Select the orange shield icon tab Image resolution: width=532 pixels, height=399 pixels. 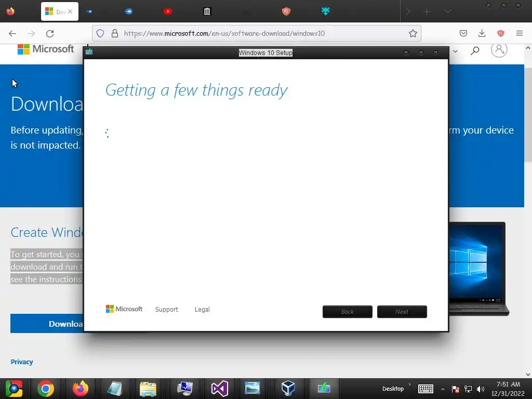pyautogui.click(x=286, y=11)
